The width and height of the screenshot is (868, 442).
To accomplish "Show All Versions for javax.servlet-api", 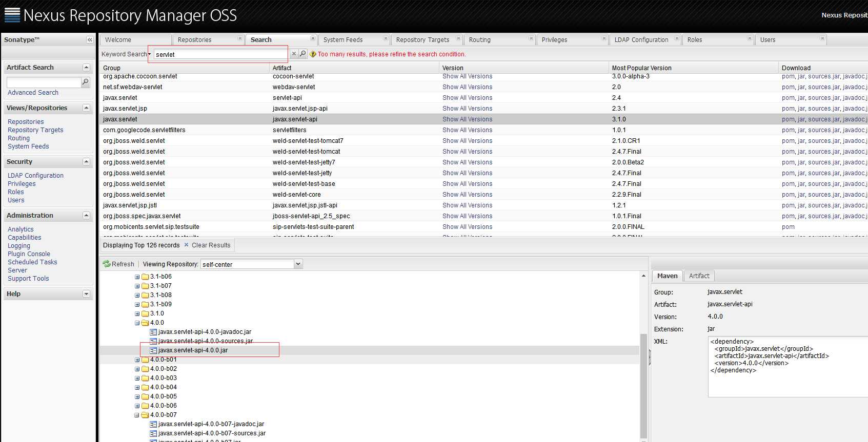I will (467, 119).
